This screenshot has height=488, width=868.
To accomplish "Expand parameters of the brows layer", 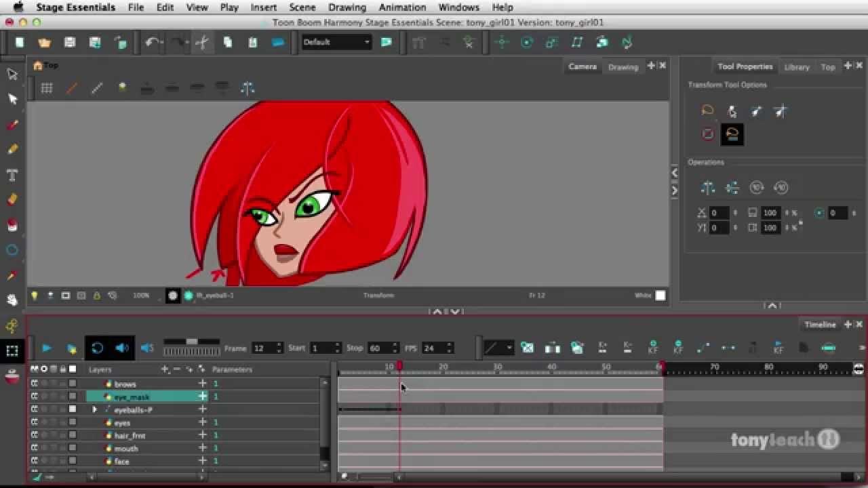I will pyautogui.click(x=202, y=384).
